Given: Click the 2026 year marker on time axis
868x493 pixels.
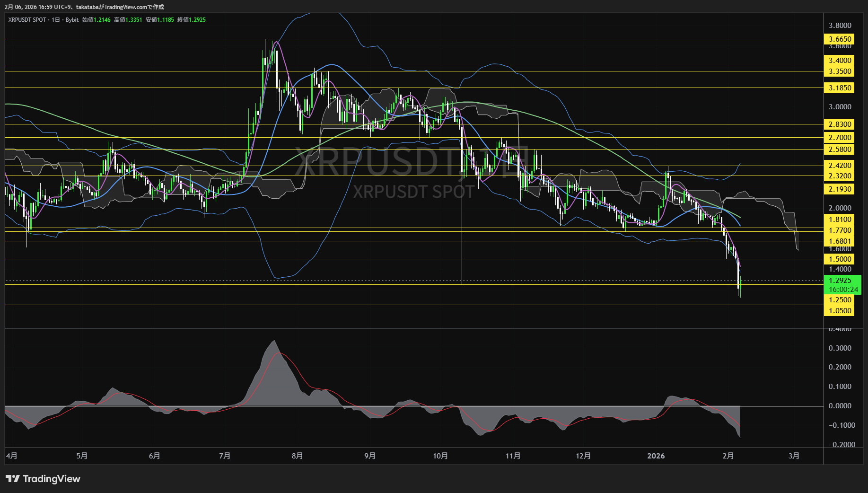Looking at the screenshot, I should (x=656, y=456).
